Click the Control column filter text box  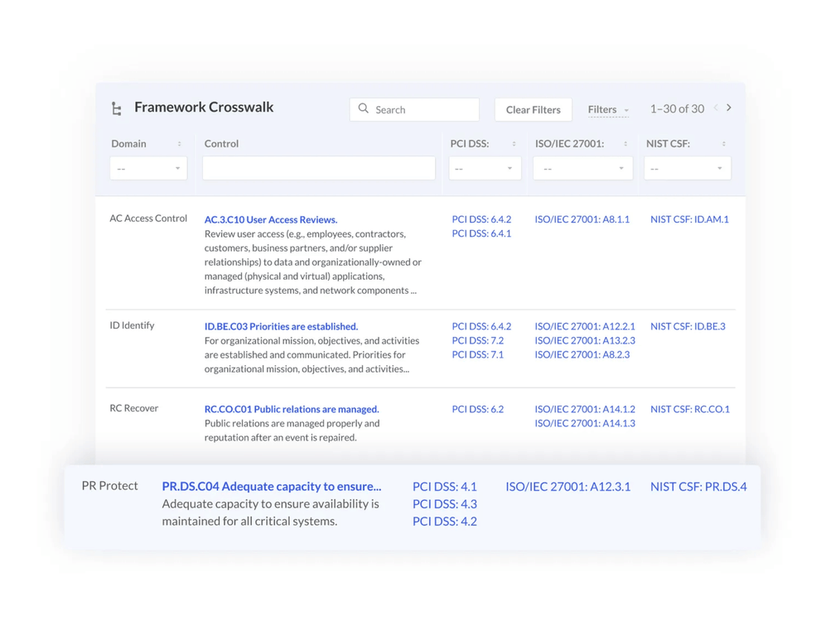tap(318, 169)
